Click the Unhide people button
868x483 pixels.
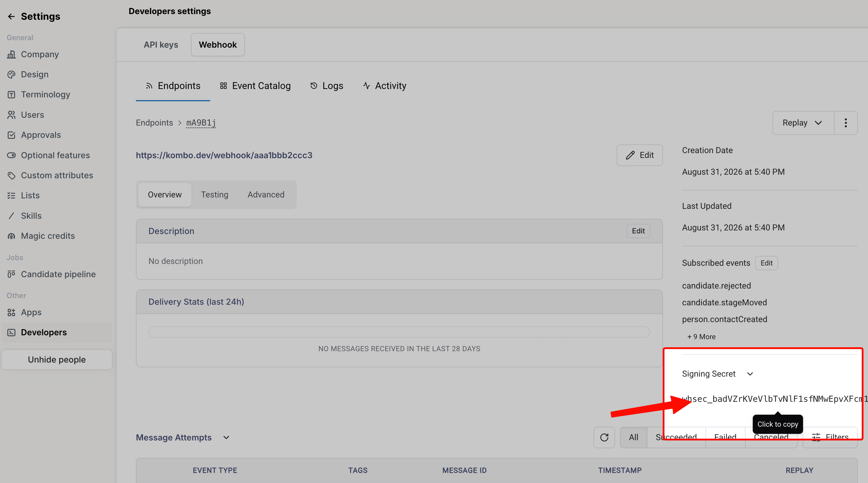(x=57, y=360)
